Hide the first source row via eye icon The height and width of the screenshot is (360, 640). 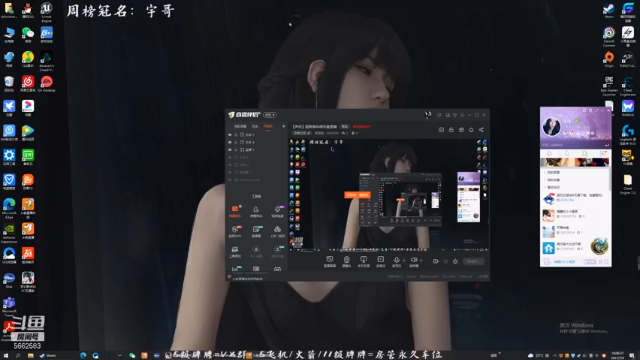(230, 135)
